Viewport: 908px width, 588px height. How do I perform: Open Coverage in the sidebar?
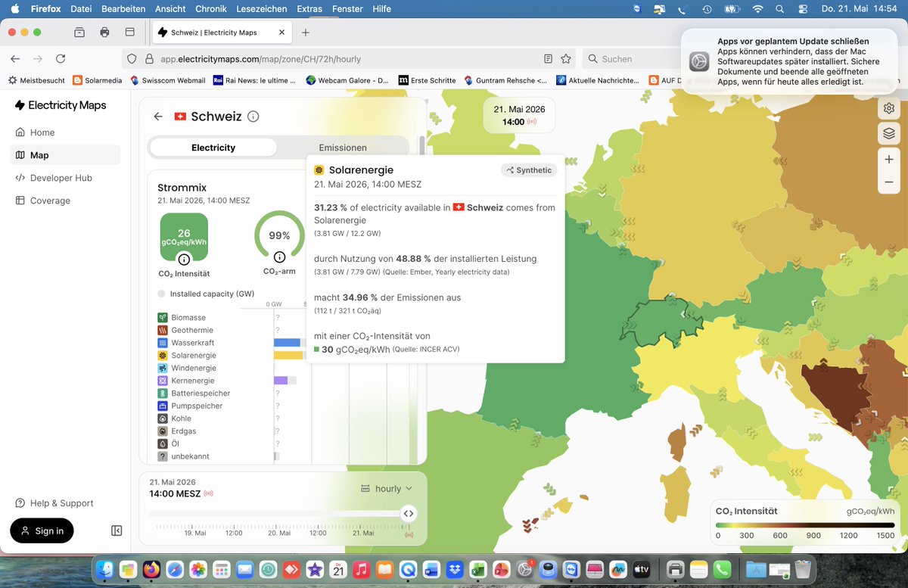(x=65, y=201)
